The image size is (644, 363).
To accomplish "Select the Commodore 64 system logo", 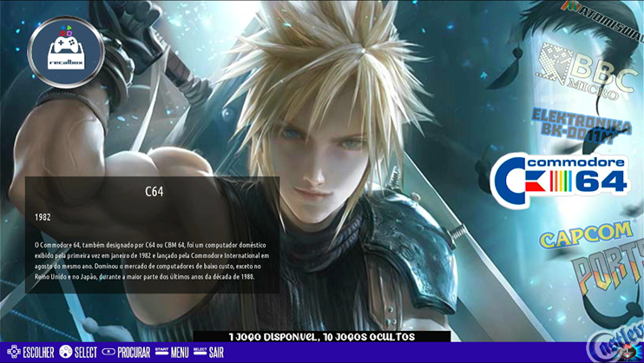I will tap(560, 181).
